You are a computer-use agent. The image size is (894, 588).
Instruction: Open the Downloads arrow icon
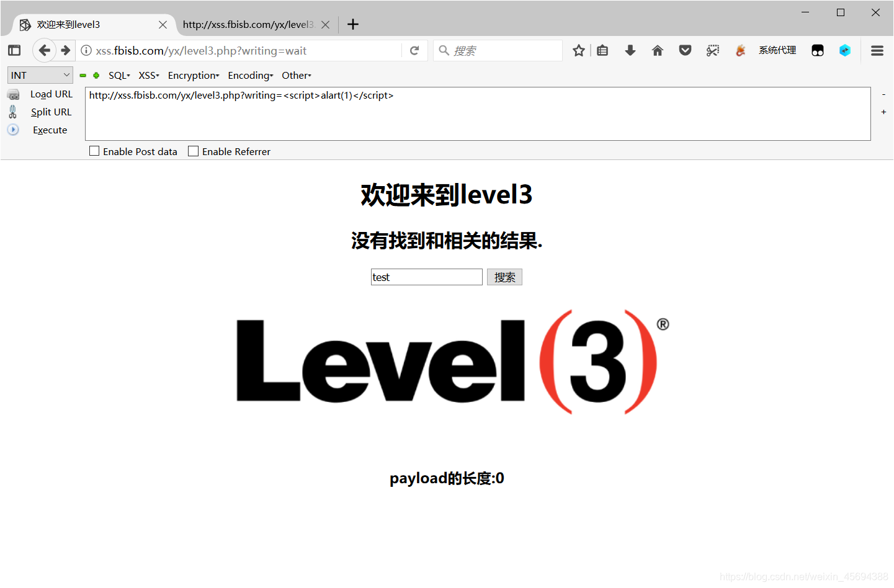pyautogui.click(x=630, y=50)
